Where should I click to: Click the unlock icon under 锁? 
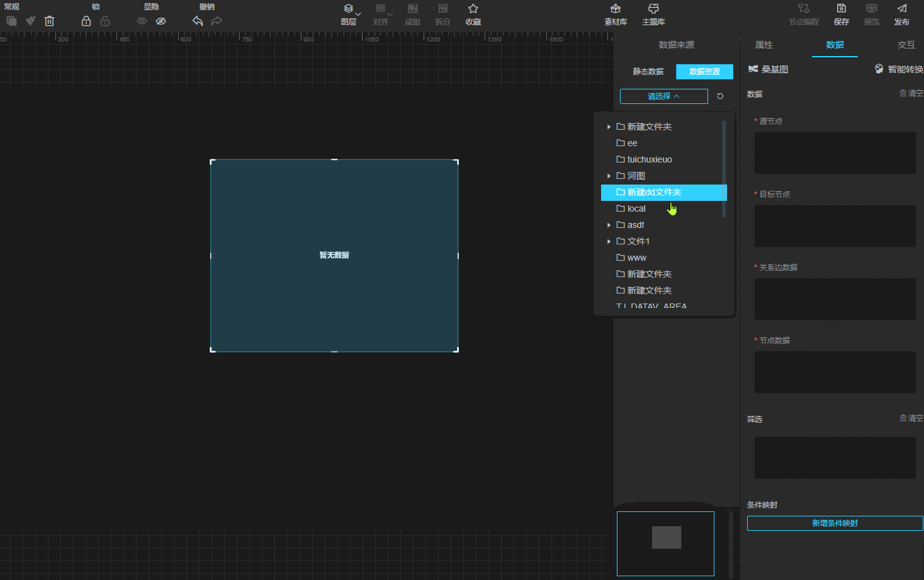click(105, 21)
